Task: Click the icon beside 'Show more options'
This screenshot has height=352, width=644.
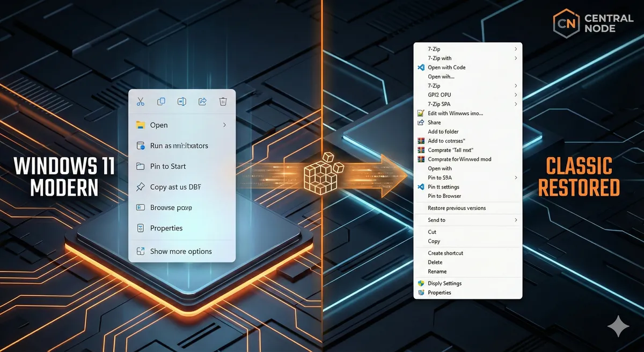Action: (x=141, y=251)
